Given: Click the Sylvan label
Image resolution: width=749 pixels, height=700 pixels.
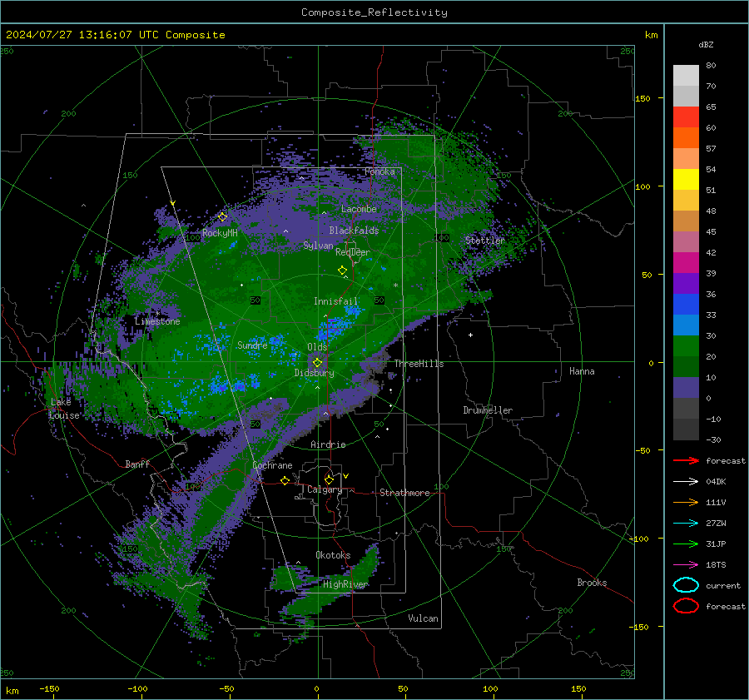Looking at the screenshot, I should tap(318, 246).
